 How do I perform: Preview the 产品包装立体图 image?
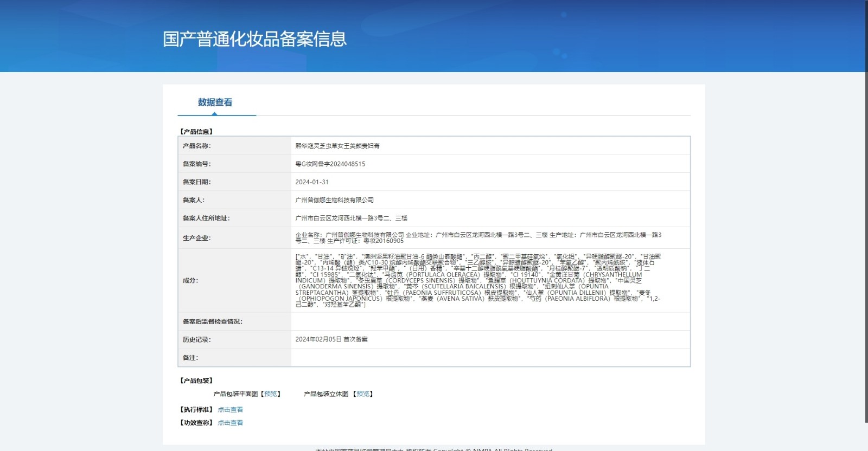363,394
